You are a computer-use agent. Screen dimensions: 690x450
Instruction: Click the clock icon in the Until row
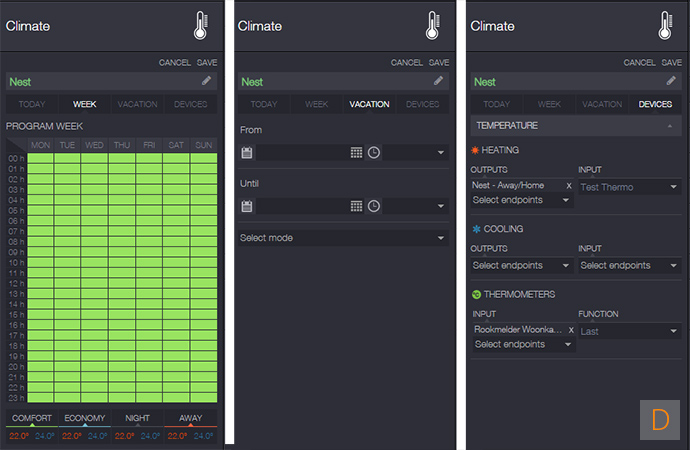pyautogui.click(x=374, y=206)
